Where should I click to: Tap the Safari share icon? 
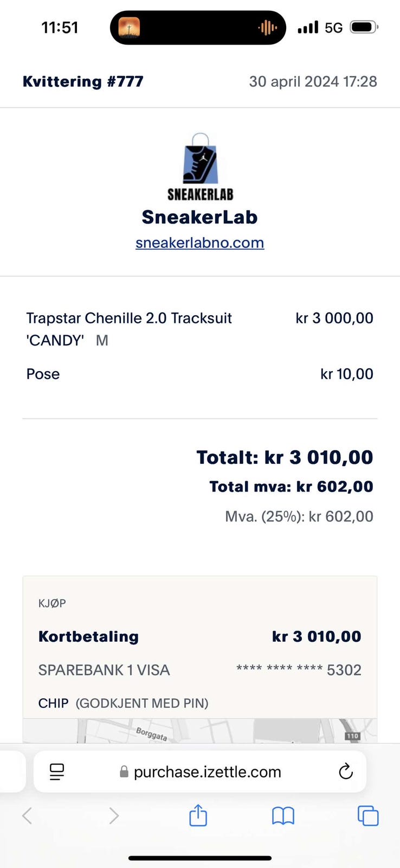(x=198, y=815)
